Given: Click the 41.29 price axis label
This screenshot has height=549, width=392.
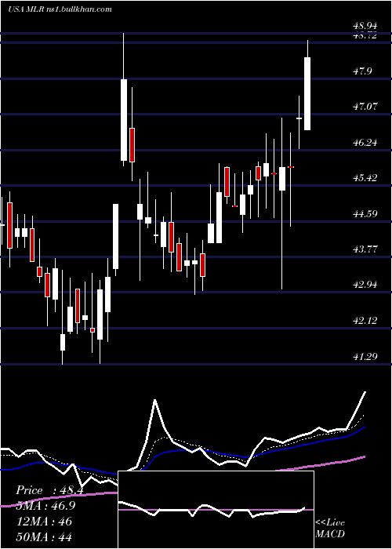Looking at the screenshot, I should 365,357.
